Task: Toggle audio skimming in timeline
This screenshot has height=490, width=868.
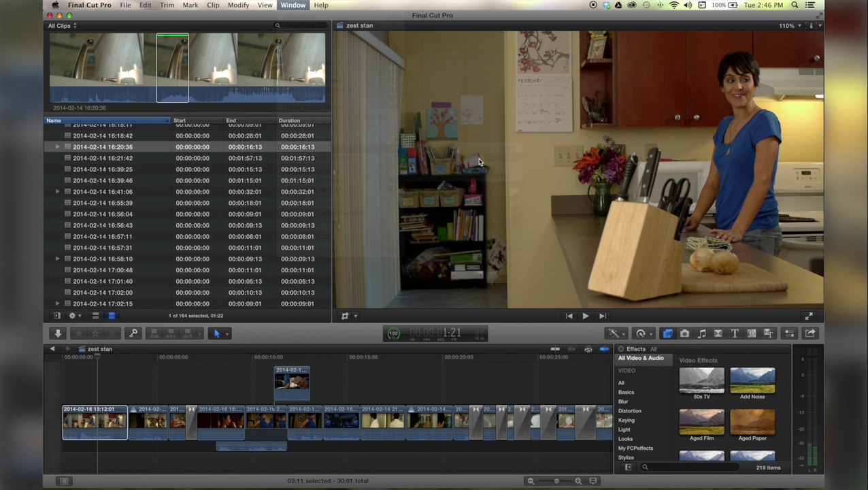Action: 571,349
